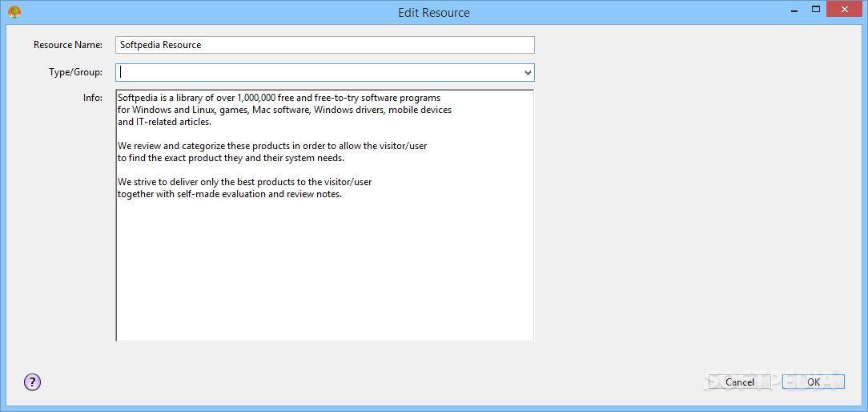Click the line starting 'for Windows and Linux'
868x412 pixels.
pyautogui.click(x=284, y=110)
